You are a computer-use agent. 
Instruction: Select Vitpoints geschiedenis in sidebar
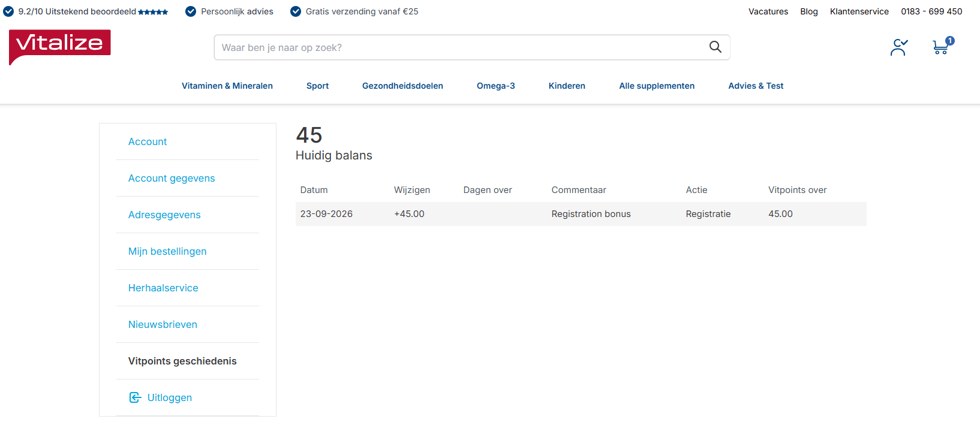[182, 361]
